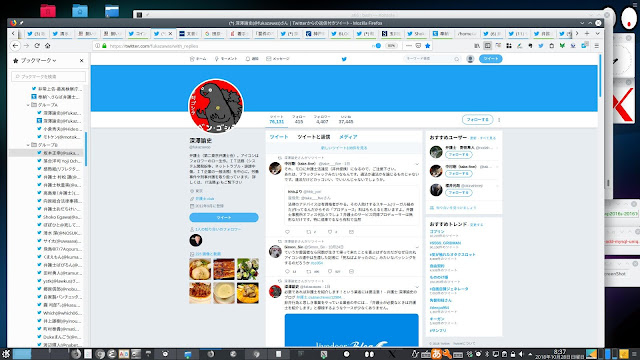This screenshot has height=360, width=640.
Task: Open the Library icon in the toolbar
Action: [477, 46]
